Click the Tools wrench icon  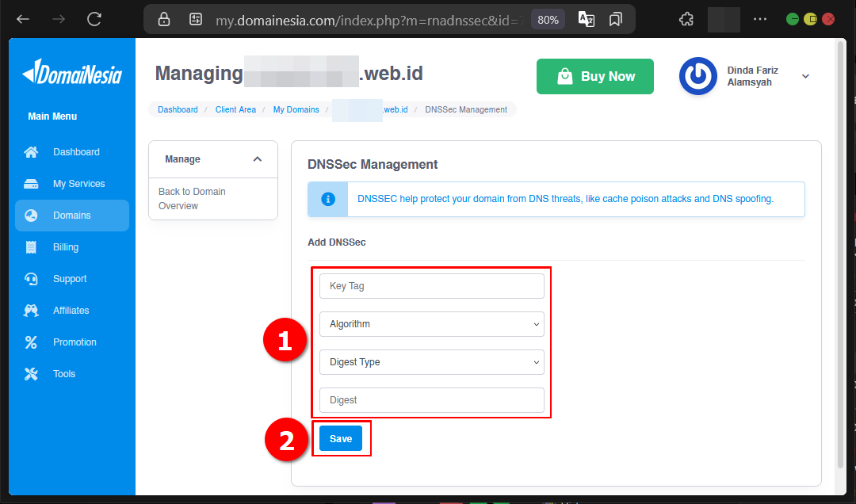click(31, 373)
